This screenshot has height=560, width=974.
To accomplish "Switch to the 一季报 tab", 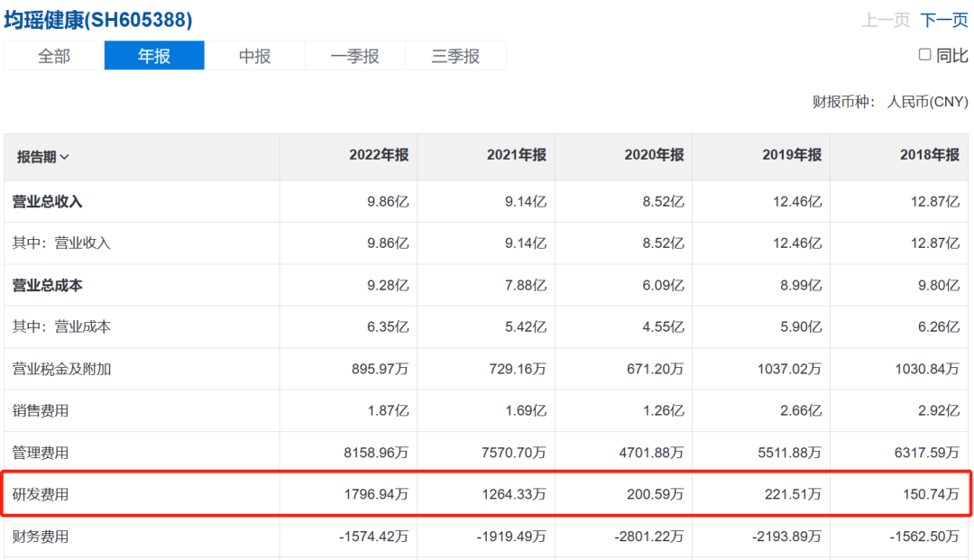I will [x=354, y=56].
